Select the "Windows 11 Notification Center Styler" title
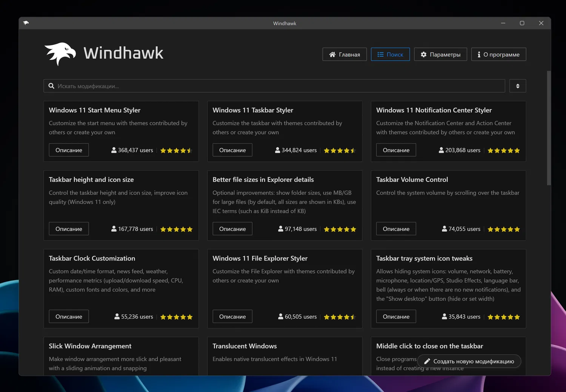The width and height of the screenshot is (566, 392). 434,110
